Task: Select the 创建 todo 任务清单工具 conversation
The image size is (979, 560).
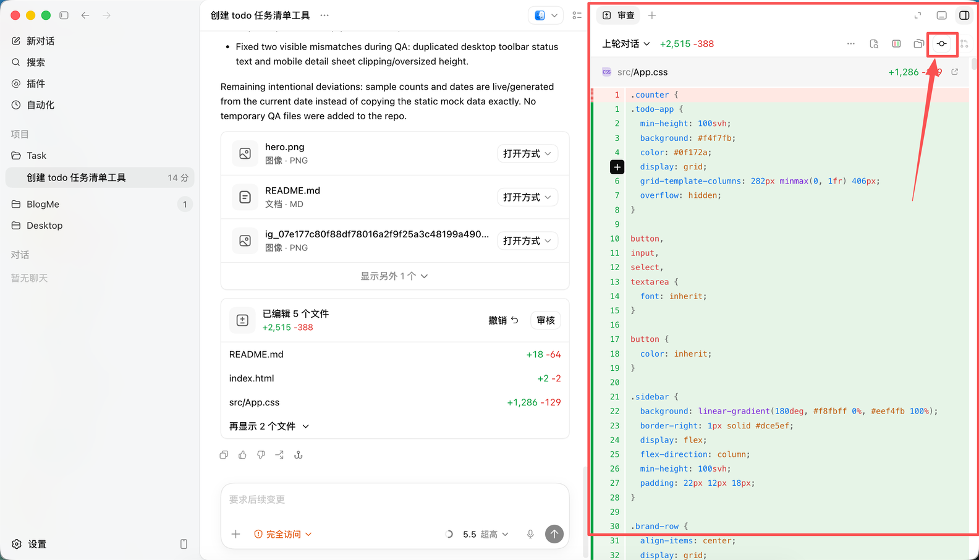Action: pos(99,177)
